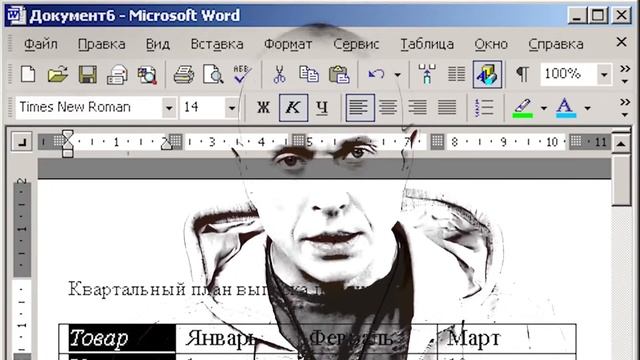Click the font size 14 field
The height and width of the screenshot is (360, 640).
202,107
